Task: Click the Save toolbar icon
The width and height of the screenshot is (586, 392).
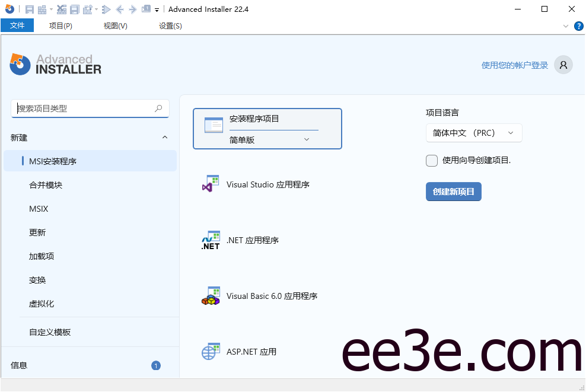Action: (28, 9)
